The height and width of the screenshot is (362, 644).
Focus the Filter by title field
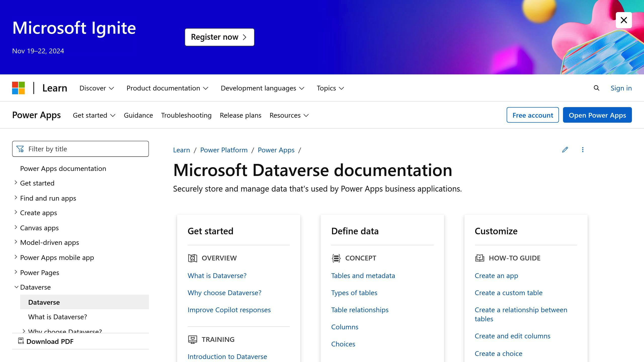[x=80, y=149]
